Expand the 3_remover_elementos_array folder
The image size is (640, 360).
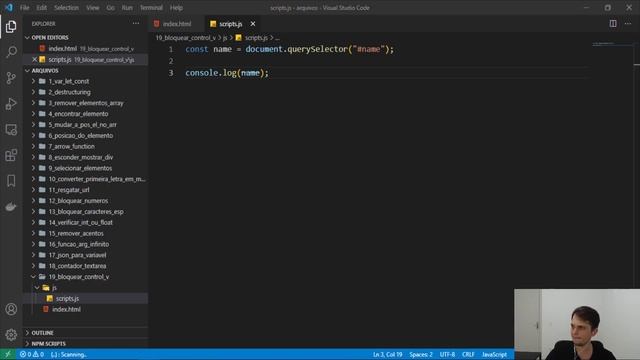point(85,103)
